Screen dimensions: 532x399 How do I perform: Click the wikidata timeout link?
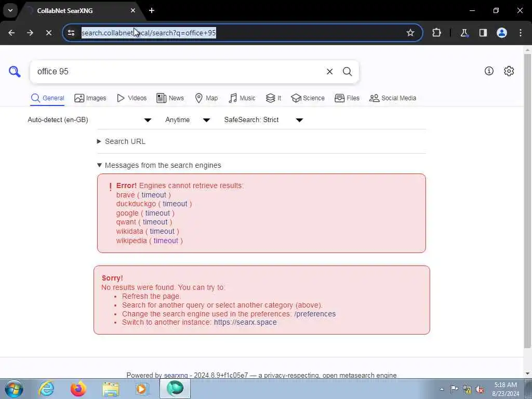[x=162, y=231]
